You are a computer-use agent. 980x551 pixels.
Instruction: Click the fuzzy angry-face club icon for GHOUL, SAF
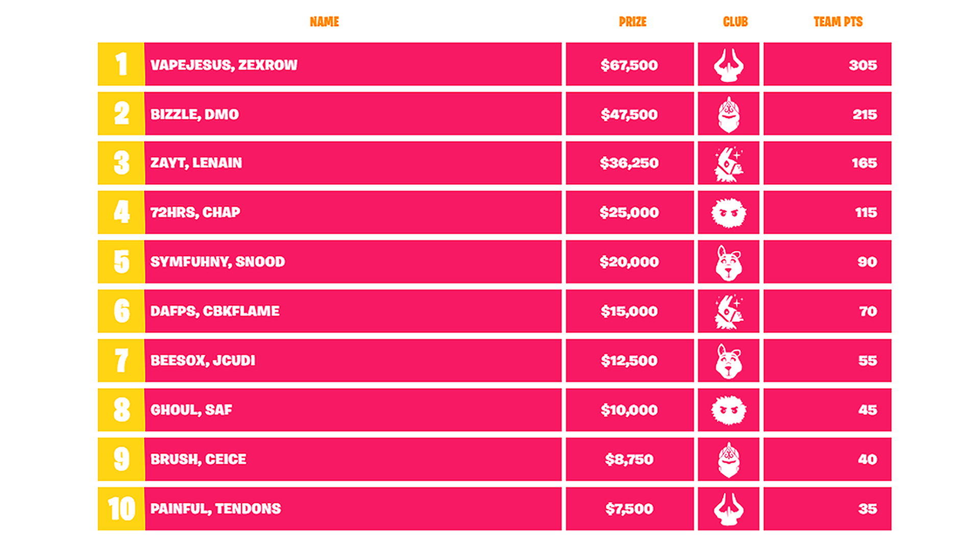(728, 410)
